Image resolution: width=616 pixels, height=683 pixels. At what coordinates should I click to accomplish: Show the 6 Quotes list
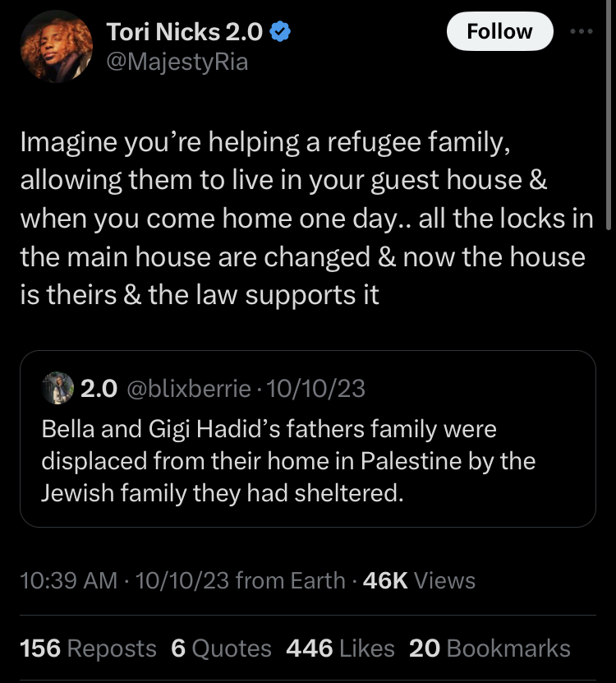coord(221,648)
